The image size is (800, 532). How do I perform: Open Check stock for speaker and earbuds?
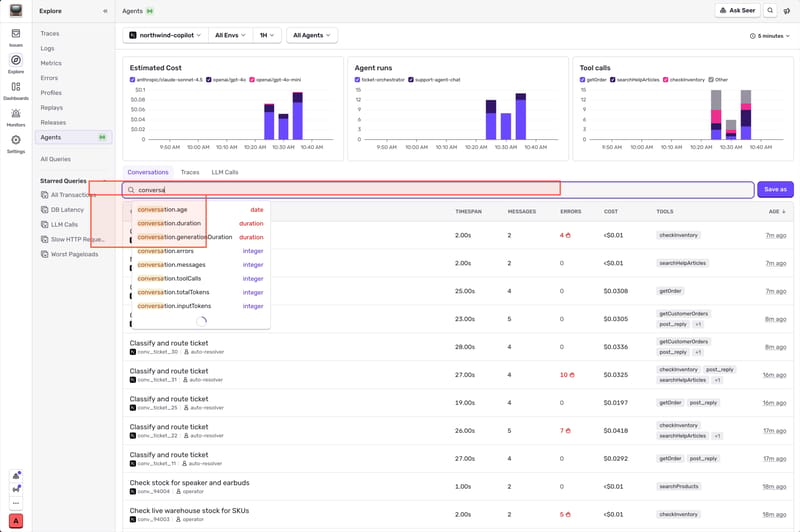click(x=189, y=483)
